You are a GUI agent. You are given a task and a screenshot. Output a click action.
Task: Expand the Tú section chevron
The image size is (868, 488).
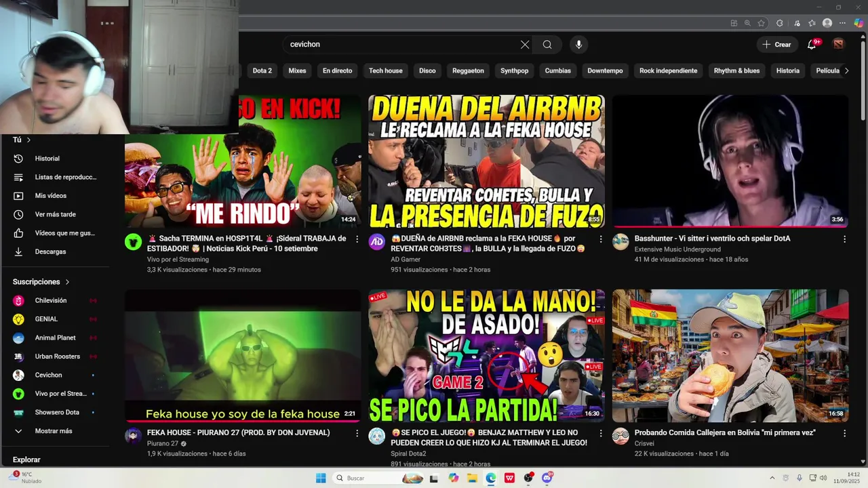(28, 140)
